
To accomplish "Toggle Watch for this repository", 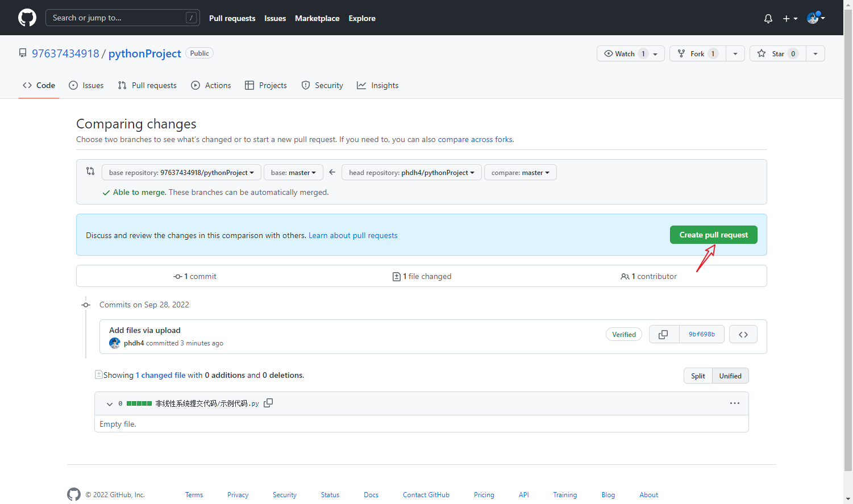I will coord(625,53).
